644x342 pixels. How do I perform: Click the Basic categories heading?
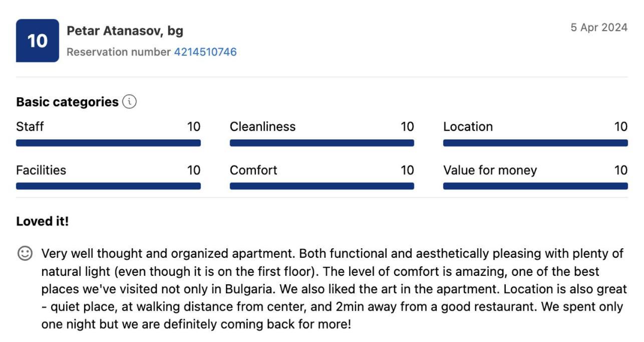67,102
